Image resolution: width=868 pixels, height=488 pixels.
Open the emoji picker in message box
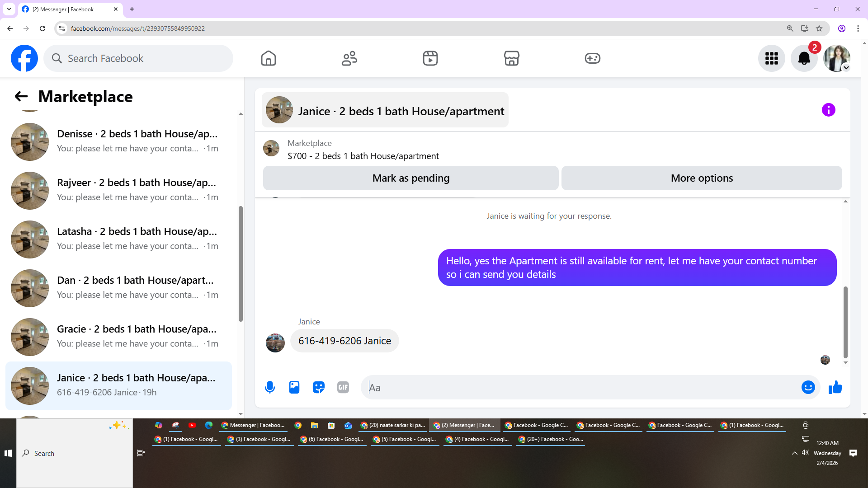coord(808,387)
